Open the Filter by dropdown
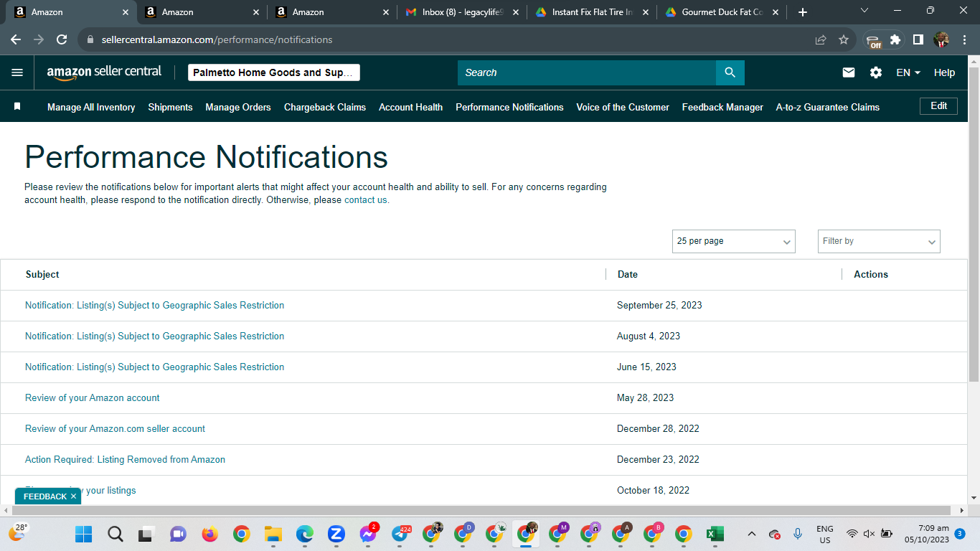Image resolution: width=980 pixels, height=551 pixels. [x=879, y=241]
